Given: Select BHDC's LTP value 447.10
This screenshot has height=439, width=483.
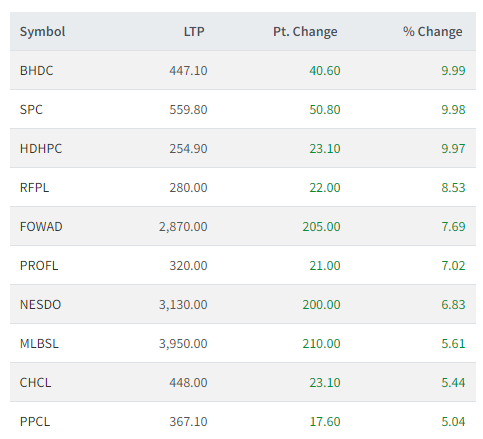Looking at the screenshot, I should click(x=188, y=71).
